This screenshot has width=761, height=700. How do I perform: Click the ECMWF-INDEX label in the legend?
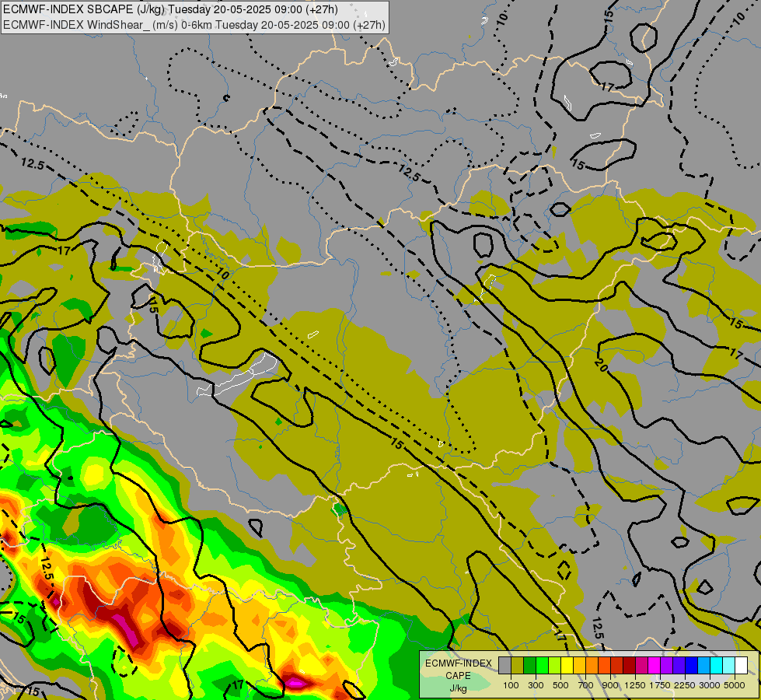tap(458, 663)
